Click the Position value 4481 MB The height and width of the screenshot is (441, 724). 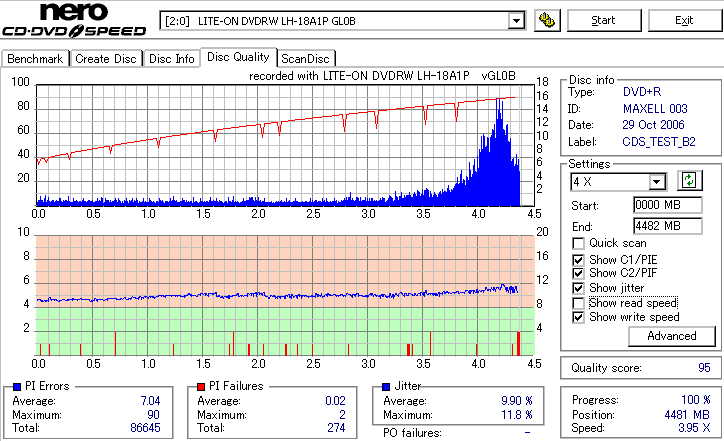point(688,415)
